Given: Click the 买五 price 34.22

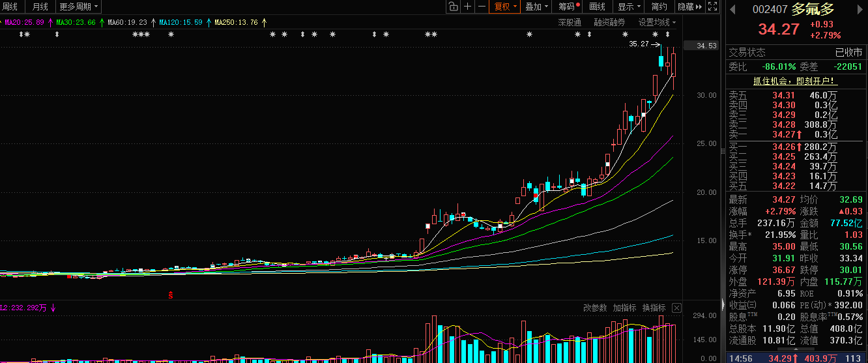Looking at the screenshot, I should 784,186.
